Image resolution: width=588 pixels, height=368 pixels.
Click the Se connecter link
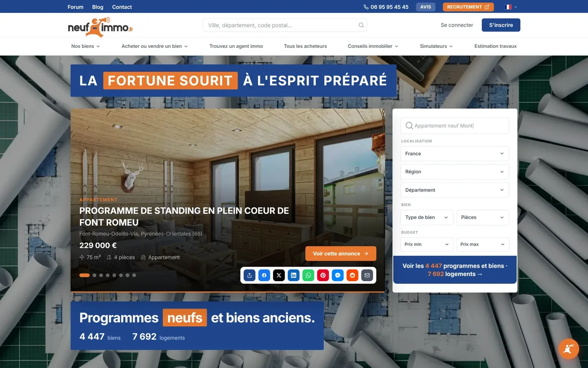[456, 25]
